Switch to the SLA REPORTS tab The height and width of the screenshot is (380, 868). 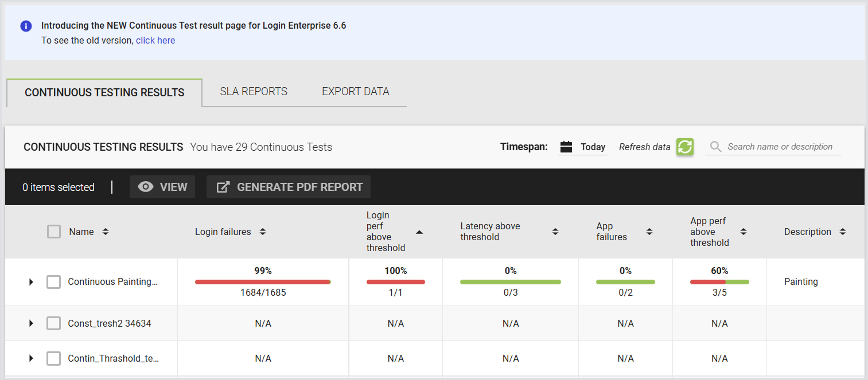254,92
